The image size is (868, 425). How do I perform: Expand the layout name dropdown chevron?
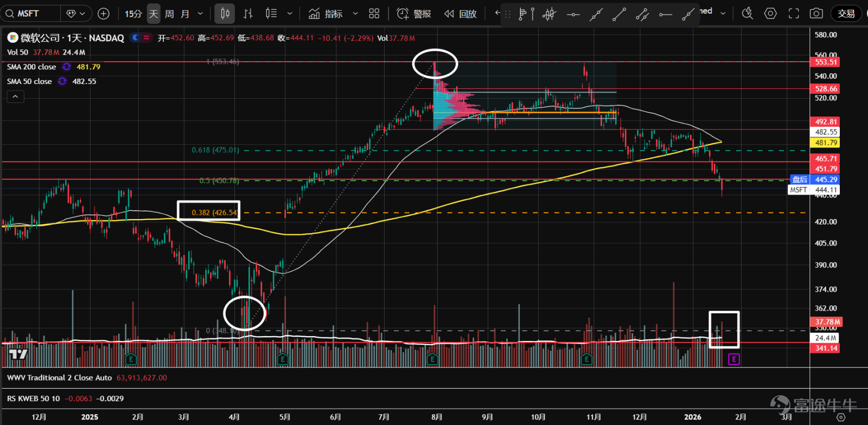[723, 13]
